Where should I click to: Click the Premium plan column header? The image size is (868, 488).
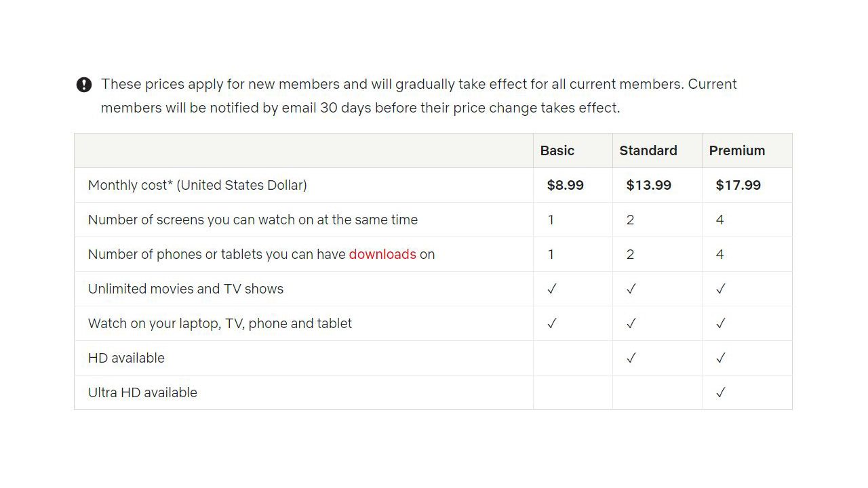(737, 150)
